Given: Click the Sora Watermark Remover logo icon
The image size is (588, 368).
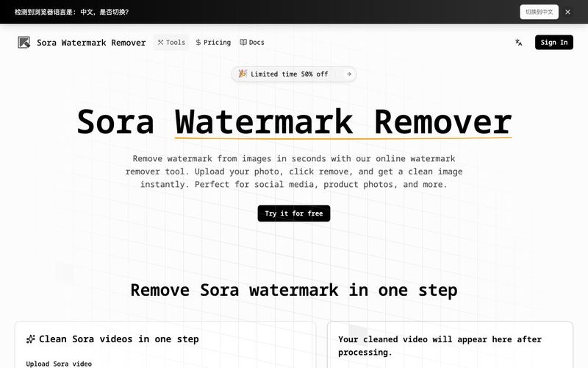Looking at the screenshot, I should coord(24,43).
